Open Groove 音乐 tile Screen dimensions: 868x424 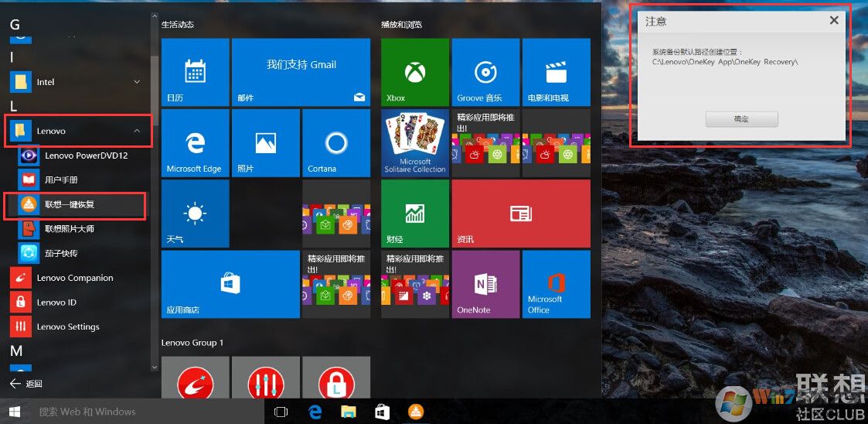pos(485,72)
